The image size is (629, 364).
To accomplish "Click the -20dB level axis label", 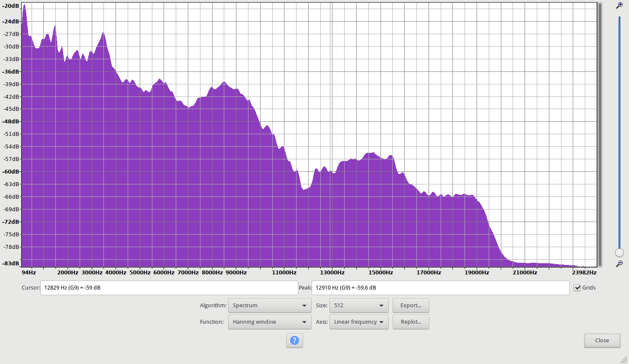I will (x=11, y=6).
